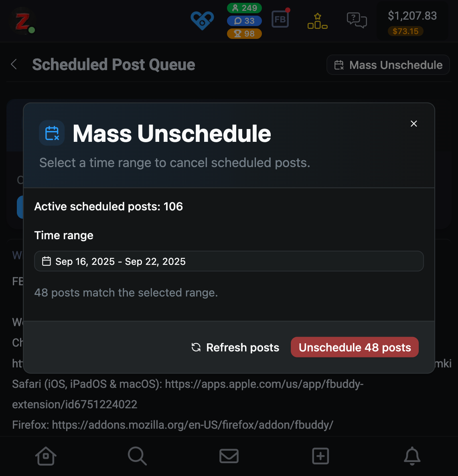Click the $1,207.83 balance display
458x476 pixels.
(412, 16)
